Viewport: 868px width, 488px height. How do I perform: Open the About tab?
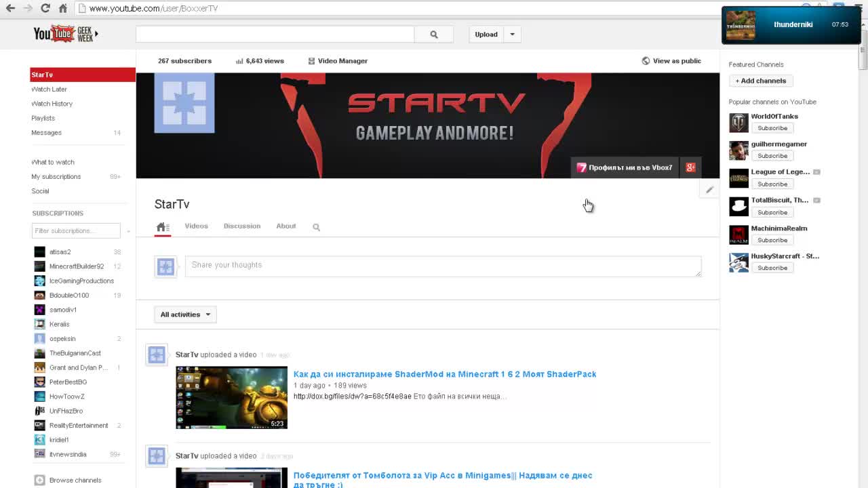[x=286, y=226]
